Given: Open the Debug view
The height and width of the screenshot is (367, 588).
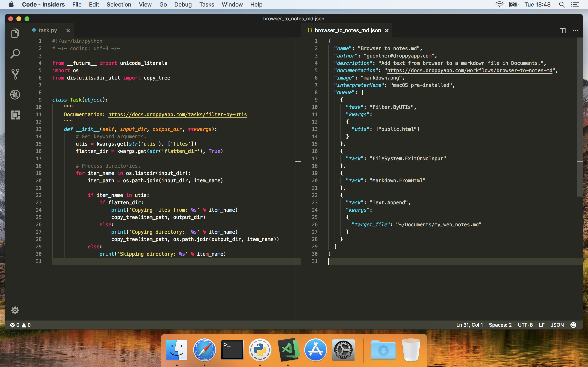Looking at the screenshot, I should point(15,95).
